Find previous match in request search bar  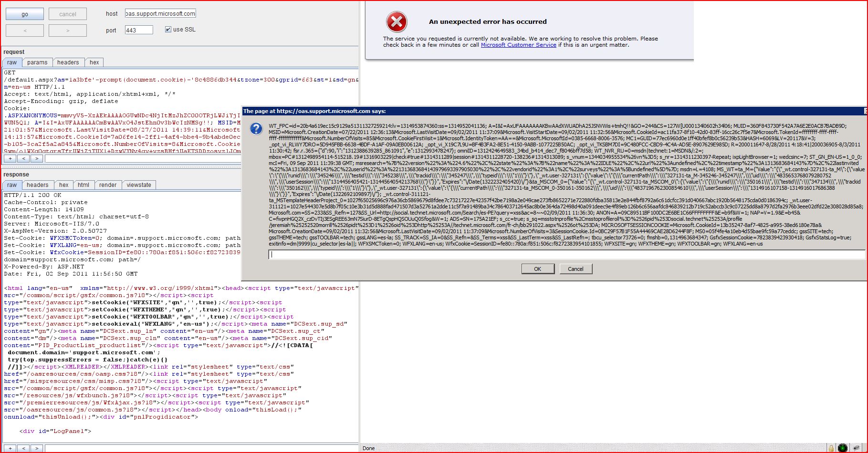coord(23,158)
